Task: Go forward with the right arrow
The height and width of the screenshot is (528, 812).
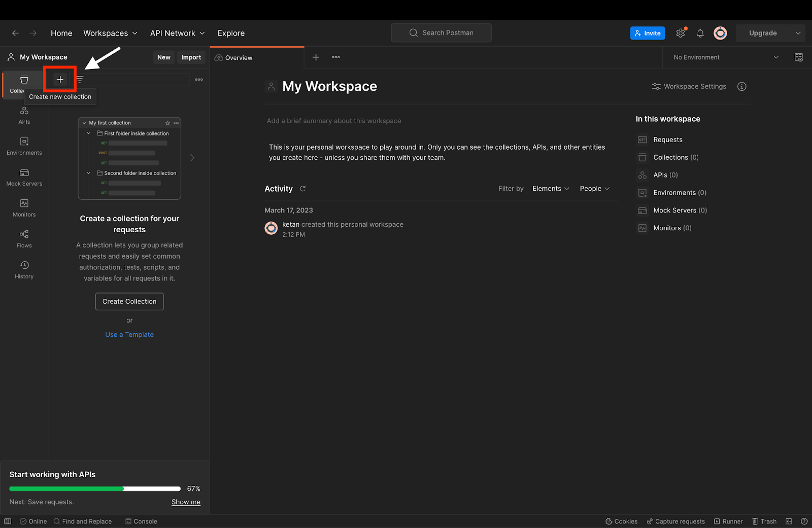Action: coord(33,33)
